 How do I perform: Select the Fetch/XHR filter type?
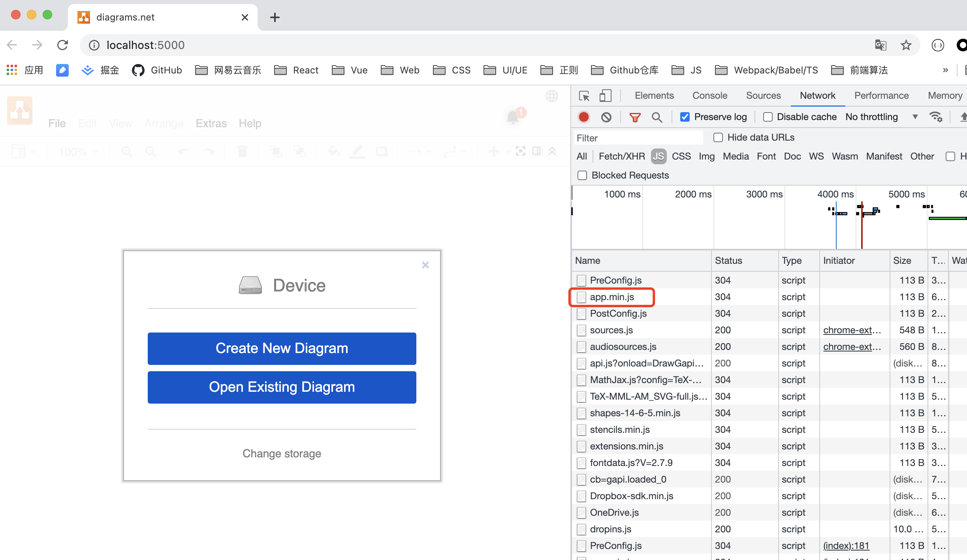click(622, 156)
